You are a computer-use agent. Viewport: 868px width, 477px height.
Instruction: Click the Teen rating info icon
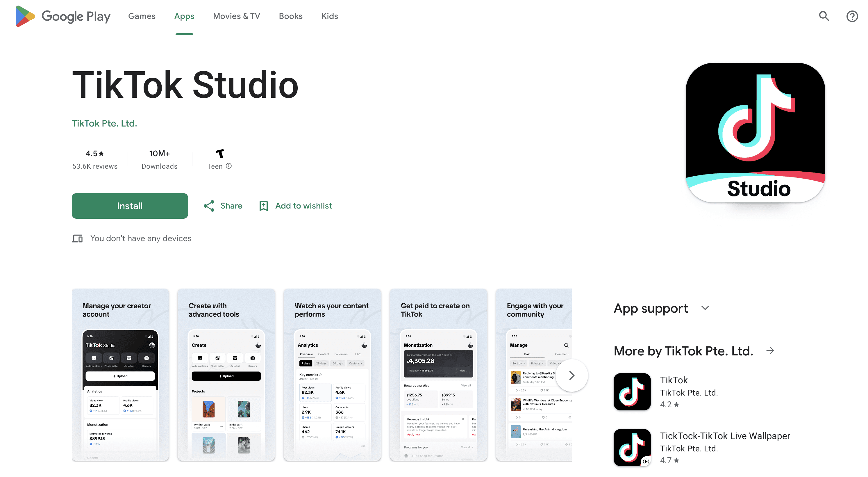(x=229, y=166)
